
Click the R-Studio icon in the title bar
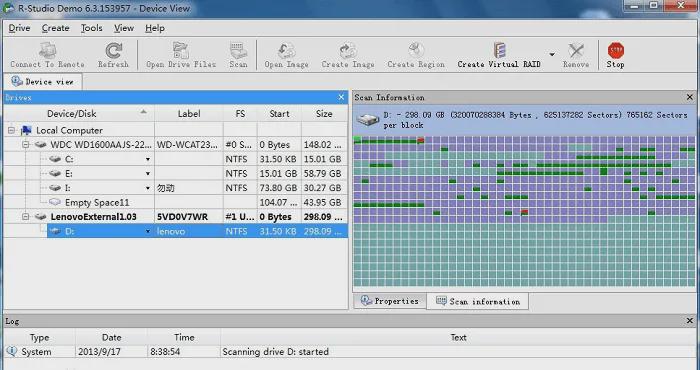(x=8, y=7)
